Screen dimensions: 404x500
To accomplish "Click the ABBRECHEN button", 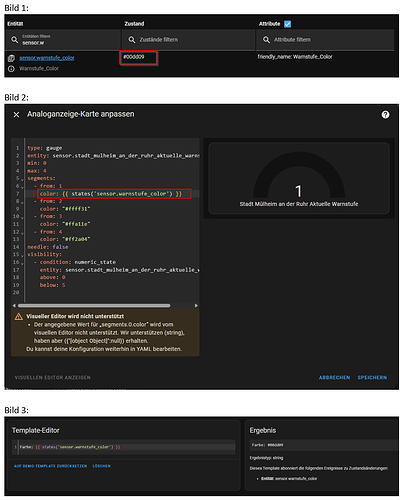I will (x=334, y=377).
